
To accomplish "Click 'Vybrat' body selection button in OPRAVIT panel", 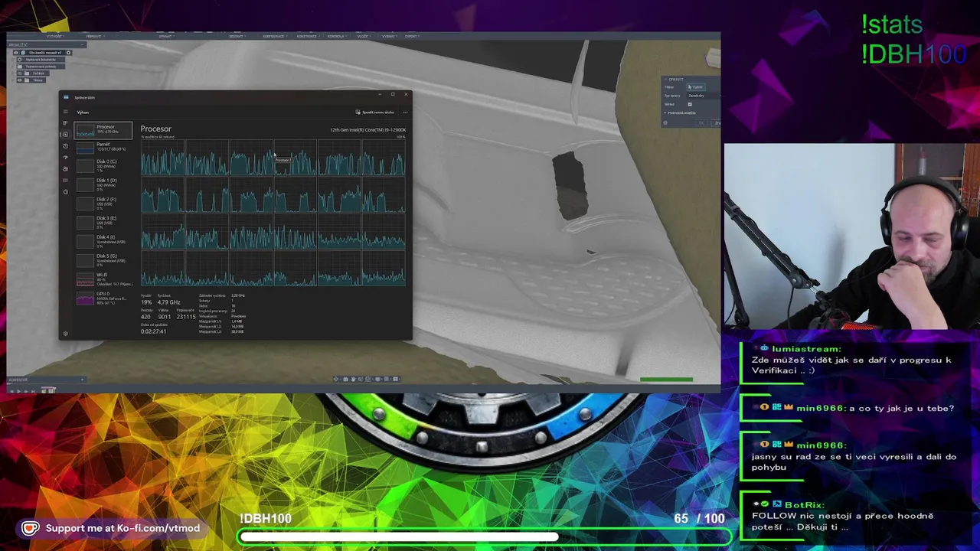I will (696, 87).
